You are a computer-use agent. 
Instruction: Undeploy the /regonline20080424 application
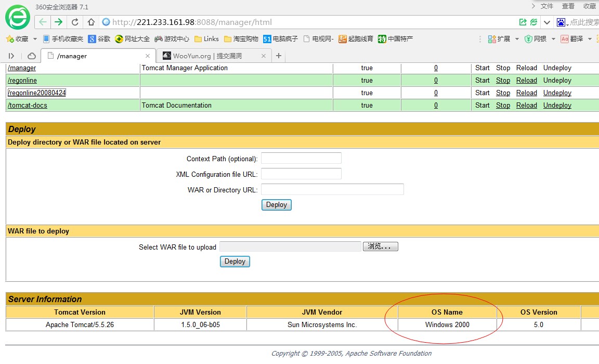click(x=557, y=93)
